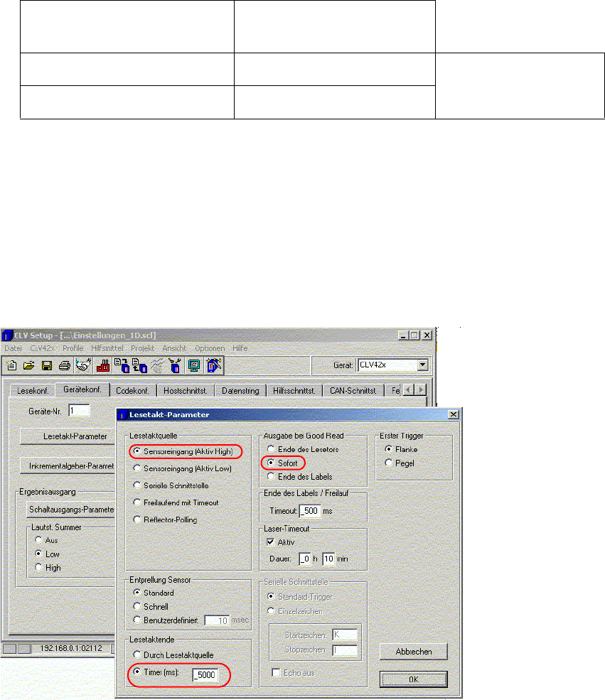Viewport: 605px width, 700px height.
Task: Switch to the Hilfsschnittst. tab
Action: point(294,391)
